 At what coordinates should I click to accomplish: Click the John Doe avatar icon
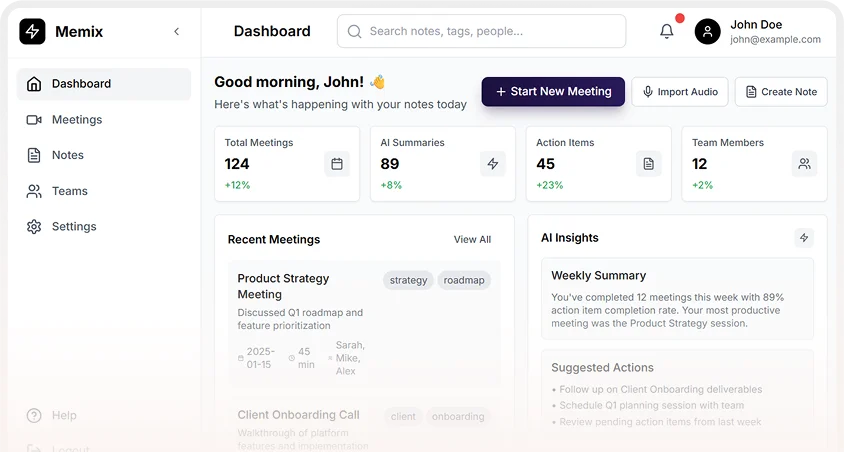707,31
